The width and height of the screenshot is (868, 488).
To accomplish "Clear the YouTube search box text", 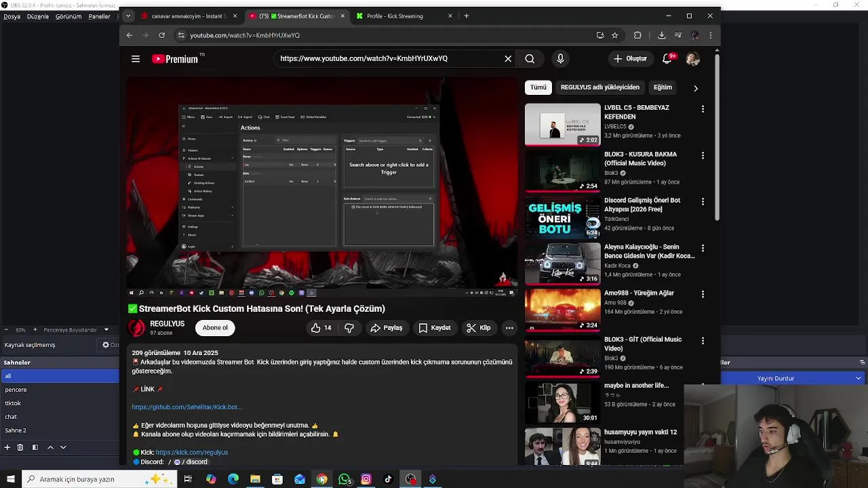I will point(508,59).
